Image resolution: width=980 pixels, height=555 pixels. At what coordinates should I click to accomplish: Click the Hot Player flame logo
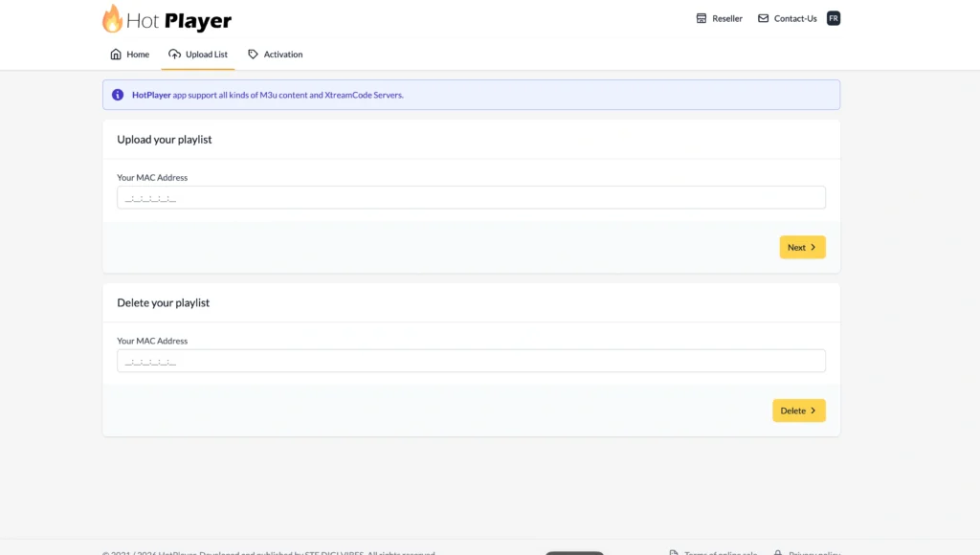pos(113,19)
